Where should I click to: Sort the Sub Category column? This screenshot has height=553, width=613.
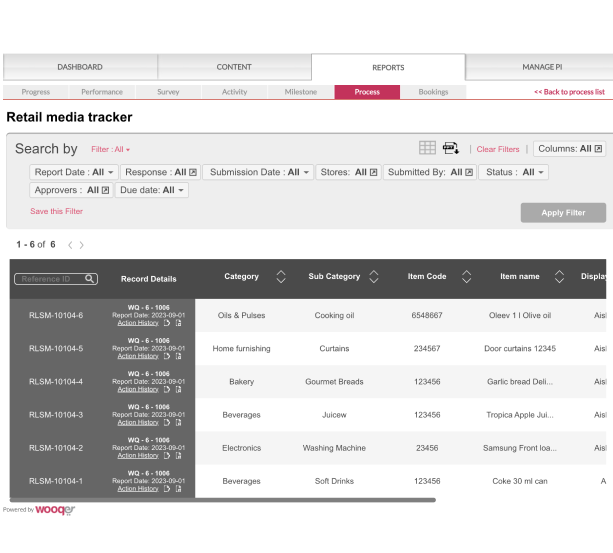[x=374, y=277]
